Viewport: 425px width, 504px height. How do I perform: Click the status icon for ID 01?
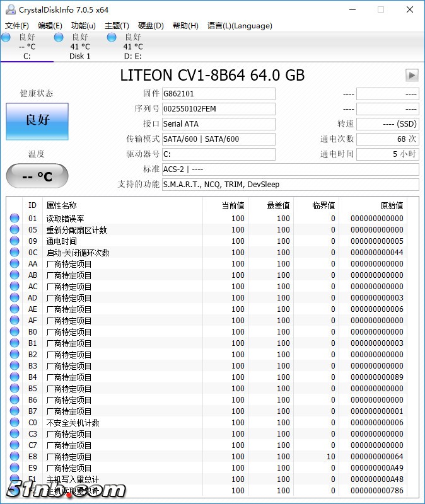[x=15, y=218]
